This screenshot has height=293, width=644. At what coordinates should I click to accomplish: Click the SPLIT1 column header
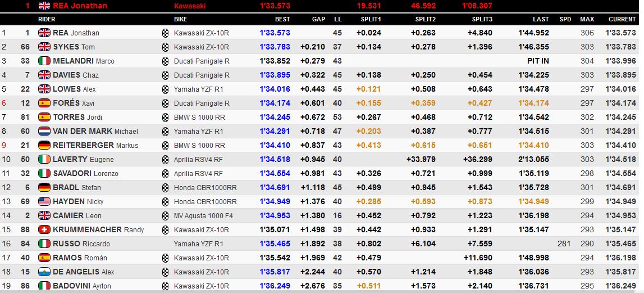coord(371,19)
